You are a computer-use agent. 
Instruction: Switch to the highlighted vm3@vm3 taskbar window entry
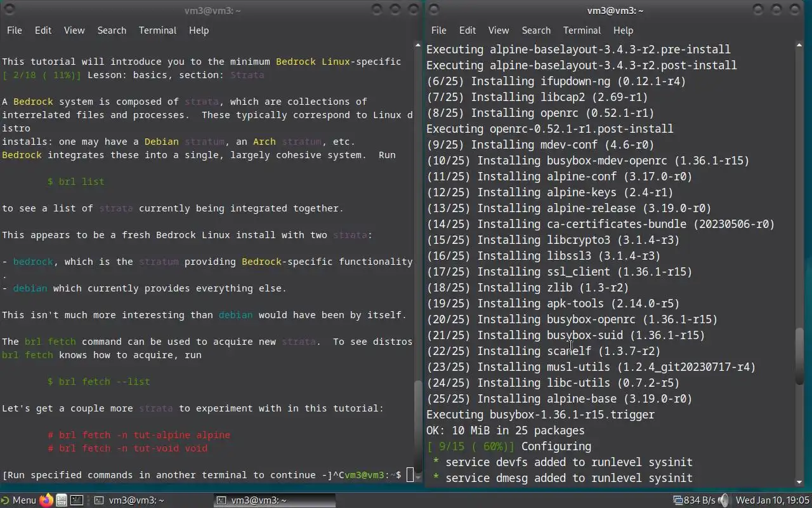point(274,500)
